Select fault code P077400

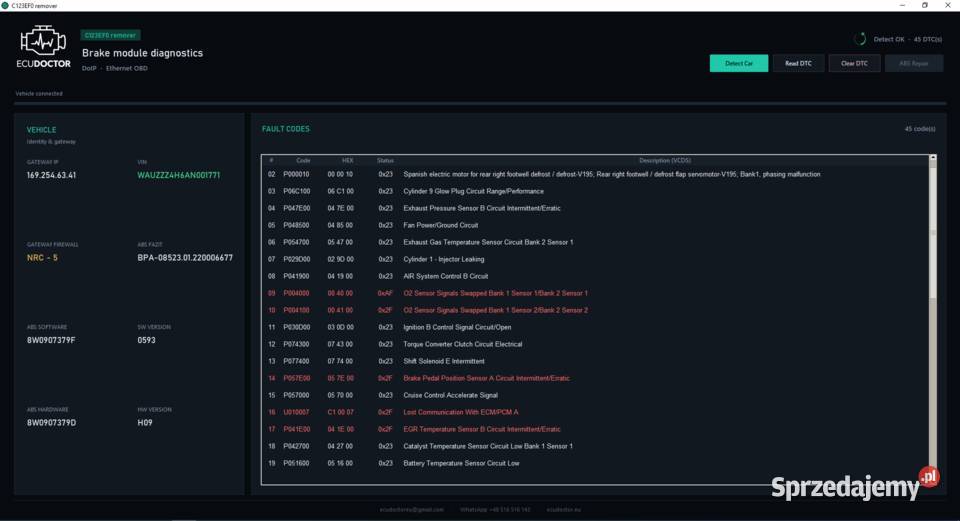(296, 361)
